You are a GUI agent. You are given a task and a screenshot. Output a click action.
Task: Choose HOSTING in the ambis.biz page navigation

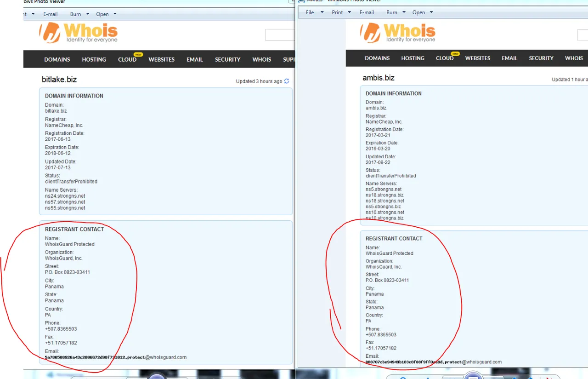pyautogui.click(x=413, y=58)
